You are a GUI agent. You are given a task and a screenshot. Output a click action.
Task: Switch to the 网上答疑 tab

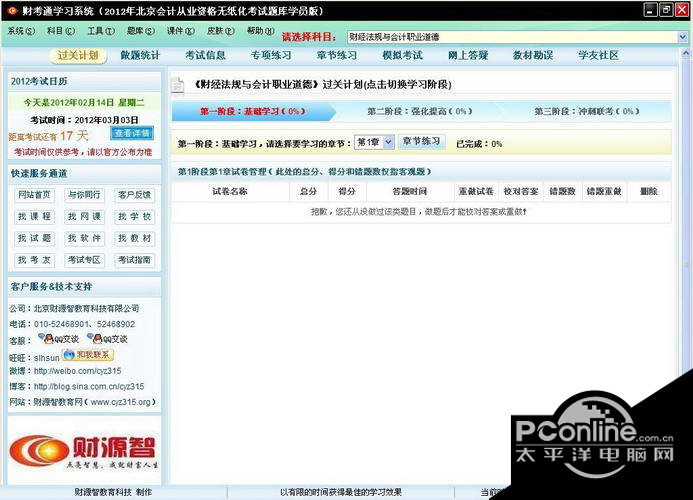[x=468, y=56]
